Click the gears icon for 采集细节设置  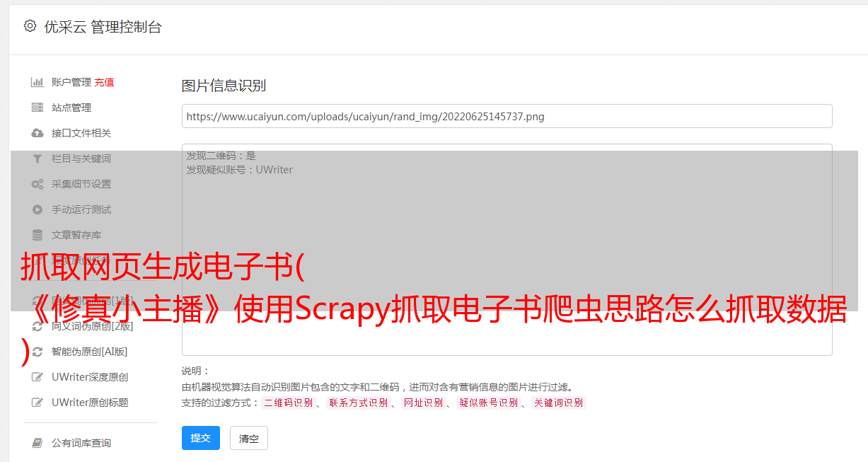(37, 184)
